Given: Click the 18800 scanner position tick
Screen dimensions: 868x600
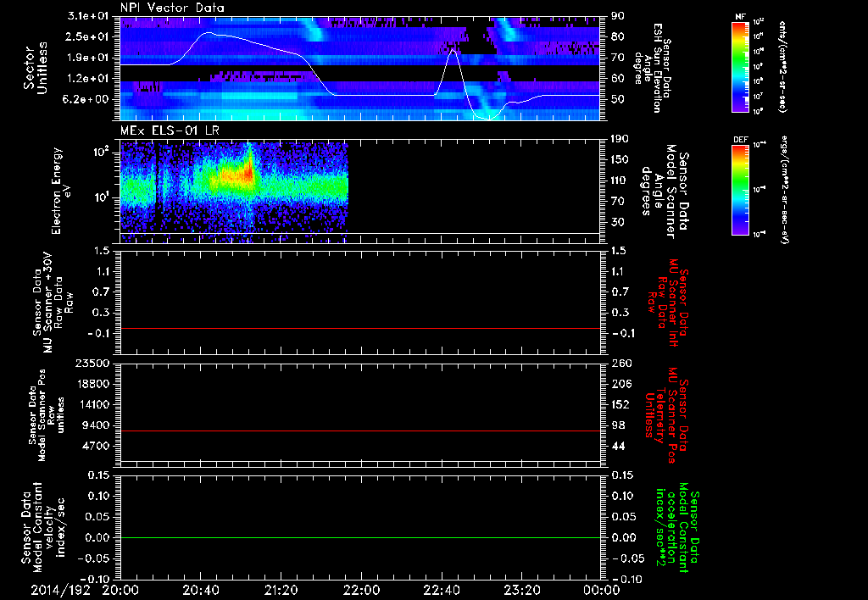Looking at the screenshot, I should pos(93,384).
